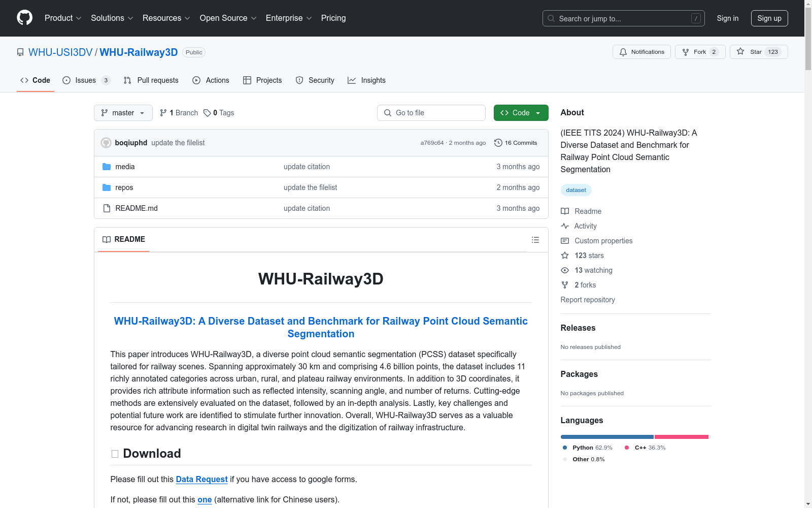Click the WHU-Railway3D repository name link
Screen dimensions: 812x508
[x=139, y=52]
